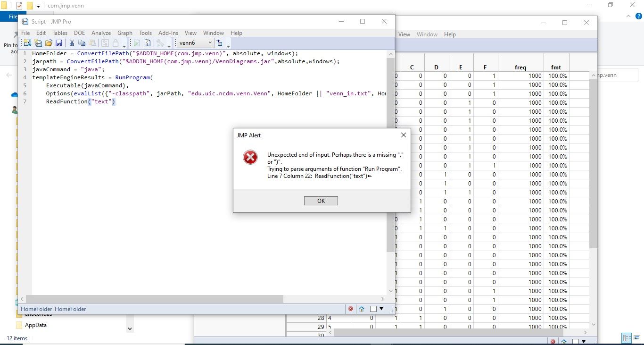Viewport: 644px width, 345px height.
Task: Open the Edit menu in Script window
Action: [41, 33]
